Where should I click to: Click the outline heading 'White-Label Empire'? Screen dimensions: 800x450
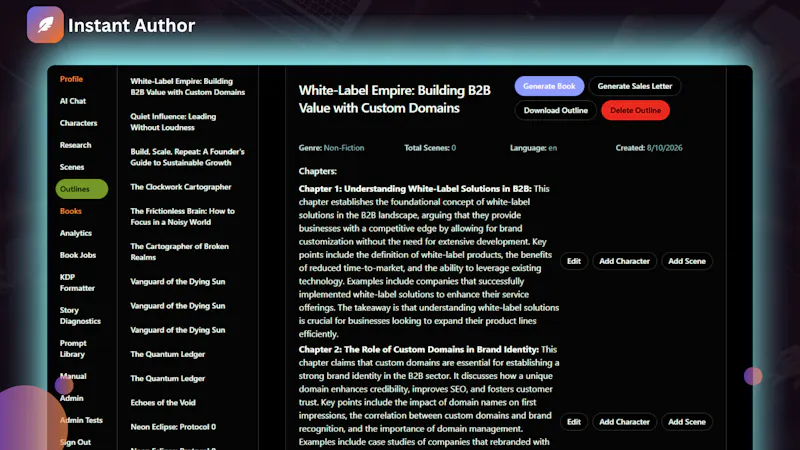pos(394,99)
